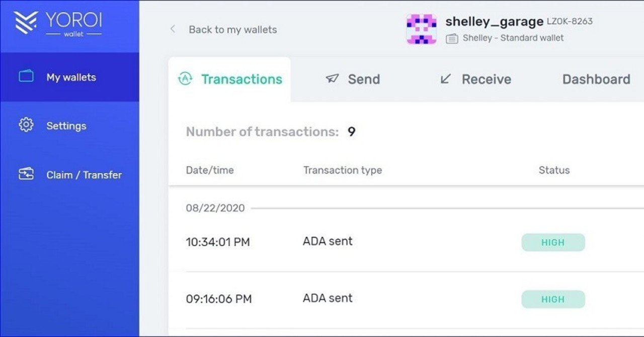Click the shelley_garage wallet avatar
The width and height of the screenshot is (644, 337).
[x=421, y=29]
